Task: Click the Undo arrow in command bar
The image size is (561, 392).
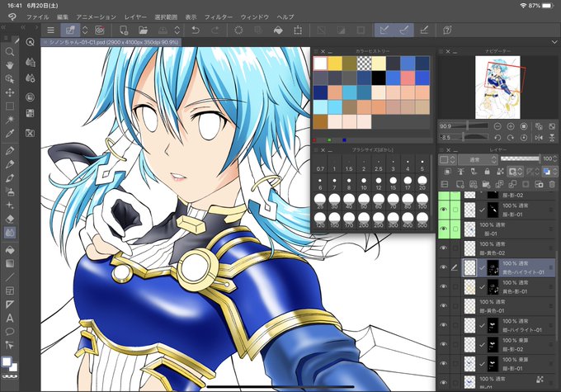Action: click(196, 31)
